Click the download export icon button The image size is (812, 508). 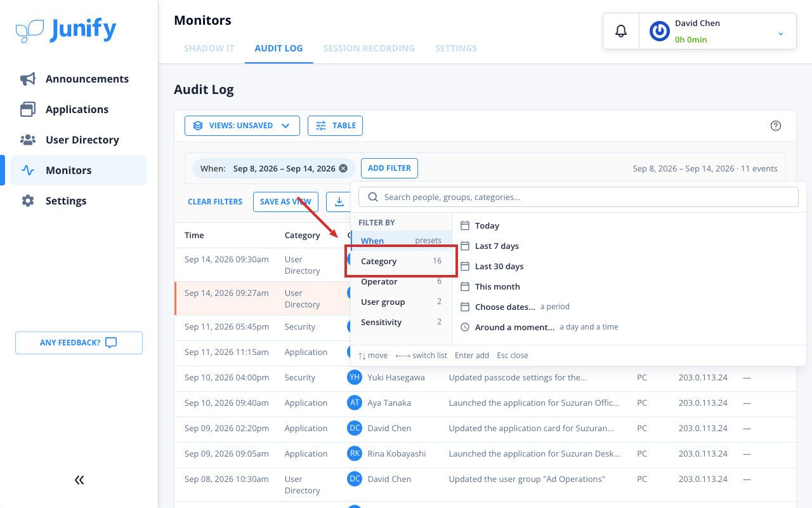[339, 201]
